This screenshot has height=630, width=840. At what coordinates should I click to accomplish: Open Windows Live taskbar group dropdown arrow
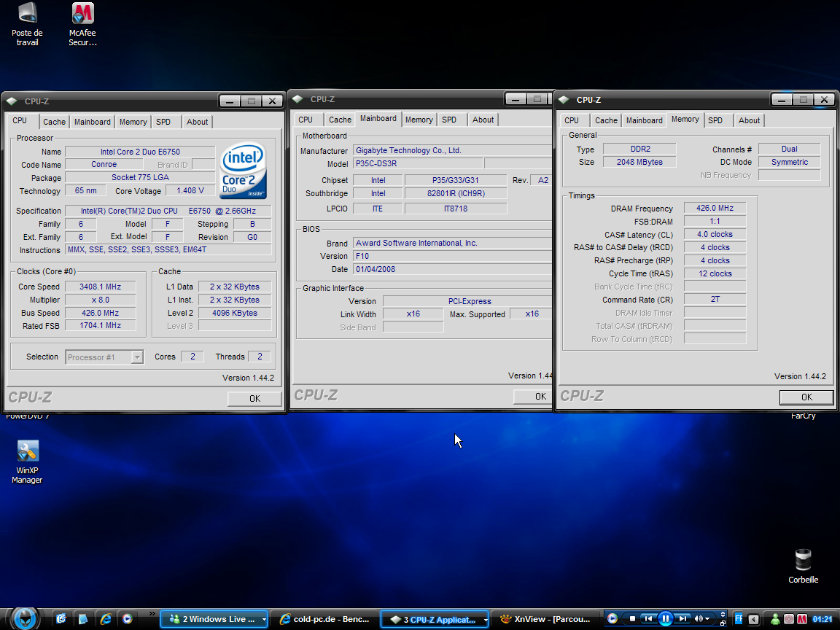click(x=264, y=619)
